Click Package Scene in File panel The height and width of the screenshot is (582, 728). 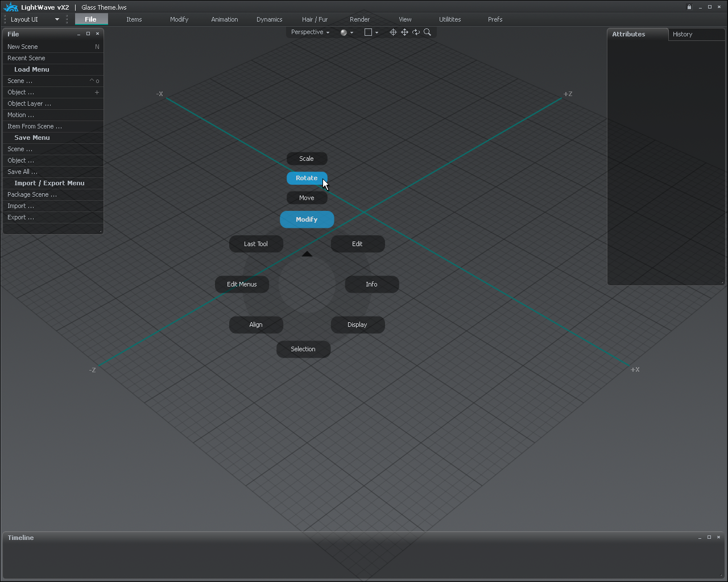click(x=32, y=194)
